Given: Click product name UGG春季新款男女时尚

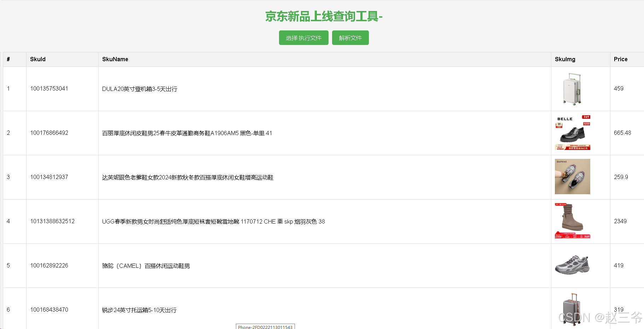Looking at the screenshot, I should click(214, 221).
